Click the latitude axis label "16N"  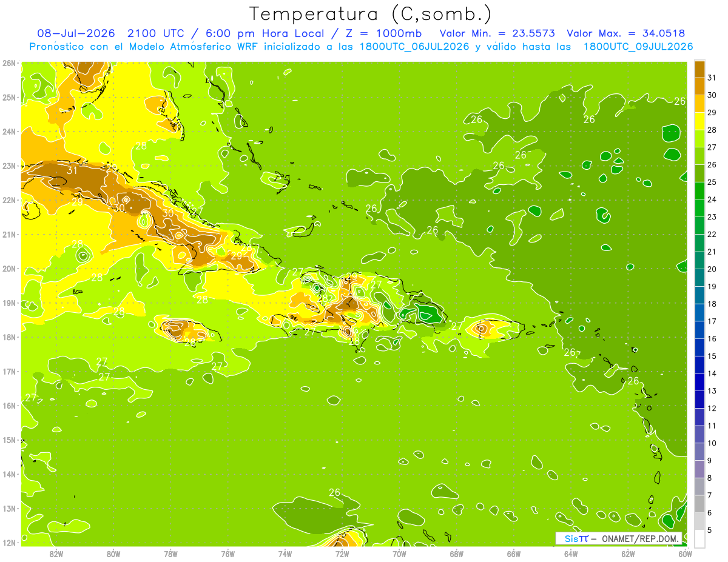click(9, 406)
